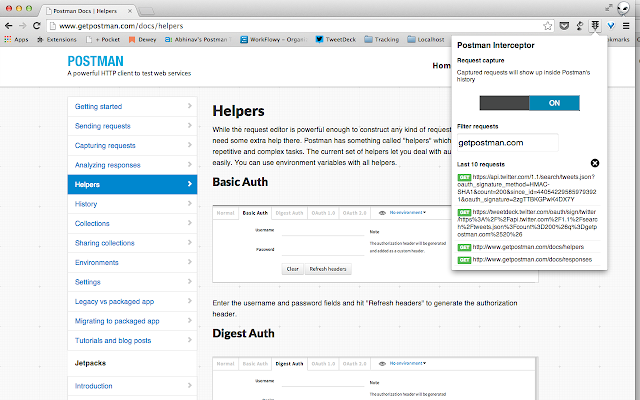Click the address bar URL

click(x=121, y=26)
